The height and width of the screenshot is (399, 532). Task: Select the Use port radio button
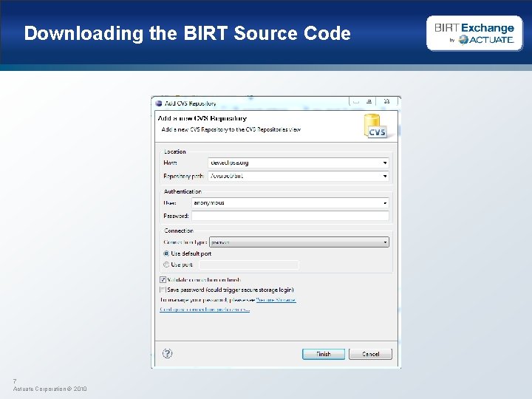(166, 265)
